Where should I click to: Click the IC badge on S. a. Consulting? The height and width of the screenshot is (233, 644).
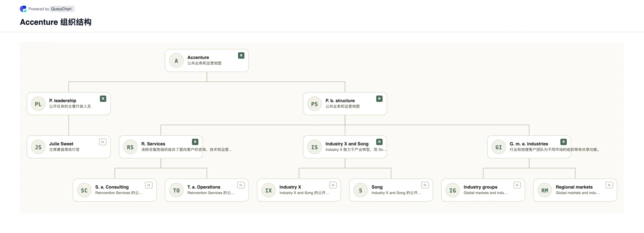[x=149, y=185]
